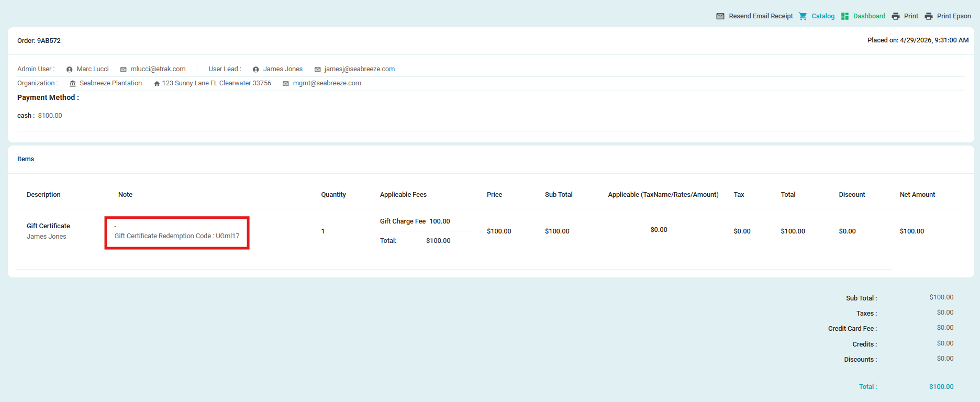Click the Quantity column header
This screenshot has height=402, width=980.
pos(333,195)
